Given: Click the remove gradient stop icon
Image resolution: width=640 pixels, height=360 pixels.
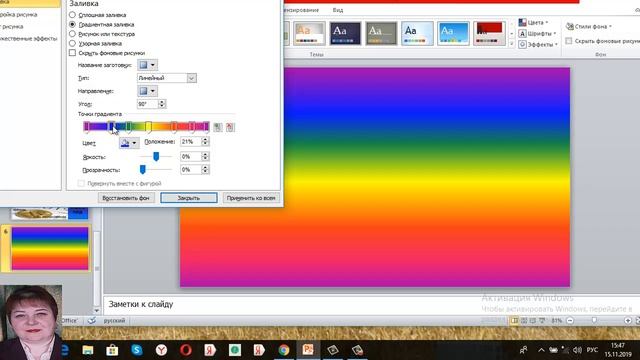Looking at the screenshot, I should 230,127.
